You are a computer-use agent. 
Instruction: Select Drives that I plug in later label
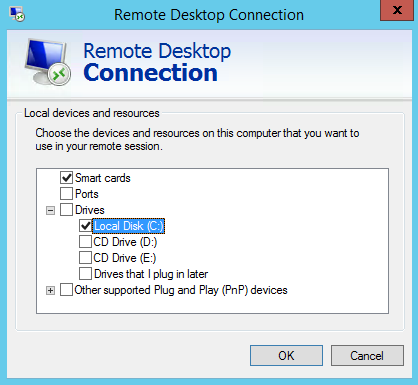[x=151, y=274]
